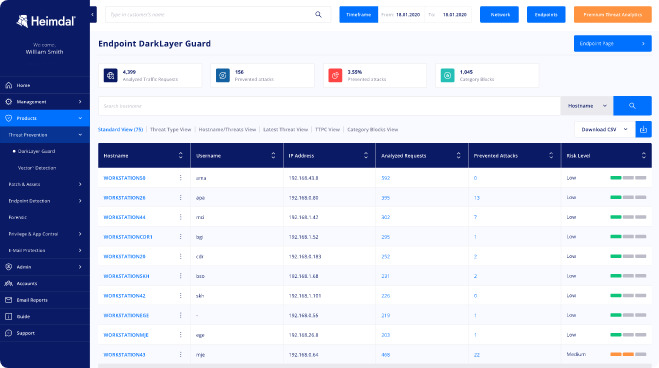Screen dimensions: 659x368
Task: Click the Medium risk level bar for WORKSTATION43
Action: coord(628,354)
